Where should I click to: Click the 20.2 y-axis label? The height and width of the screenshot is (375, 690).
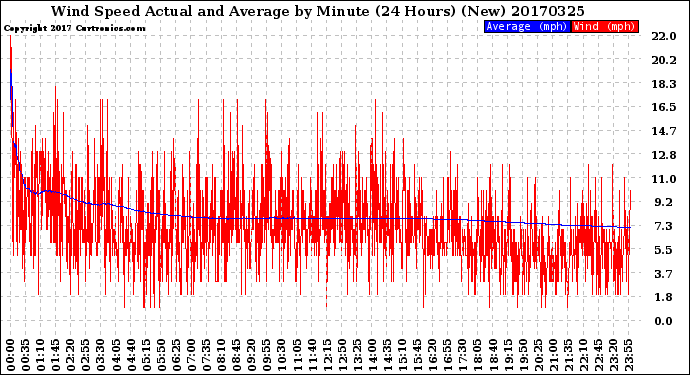tap(664, 60)
